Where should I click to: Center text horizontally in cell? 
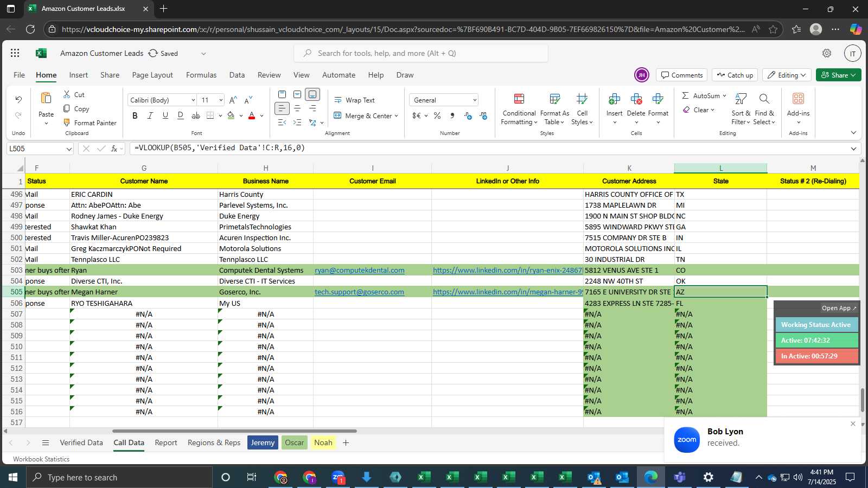click(297, 108)
